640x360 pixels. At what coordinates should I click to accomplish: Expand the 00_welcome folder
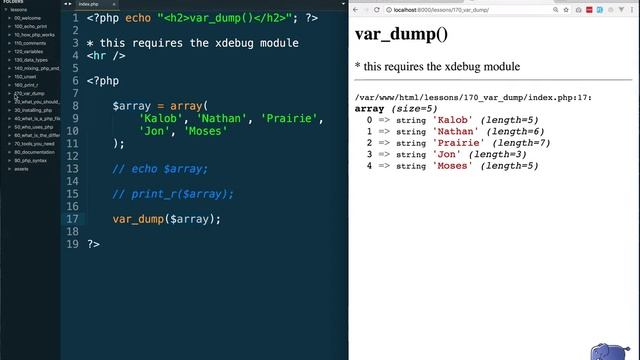(x=9, y=18)
